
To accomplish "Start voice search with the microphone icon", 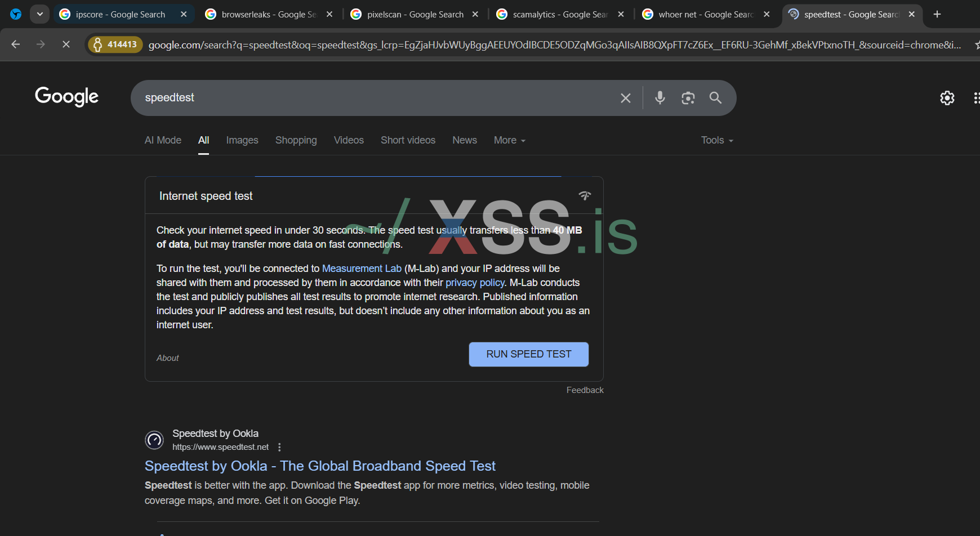I will (x=660, y=98).
